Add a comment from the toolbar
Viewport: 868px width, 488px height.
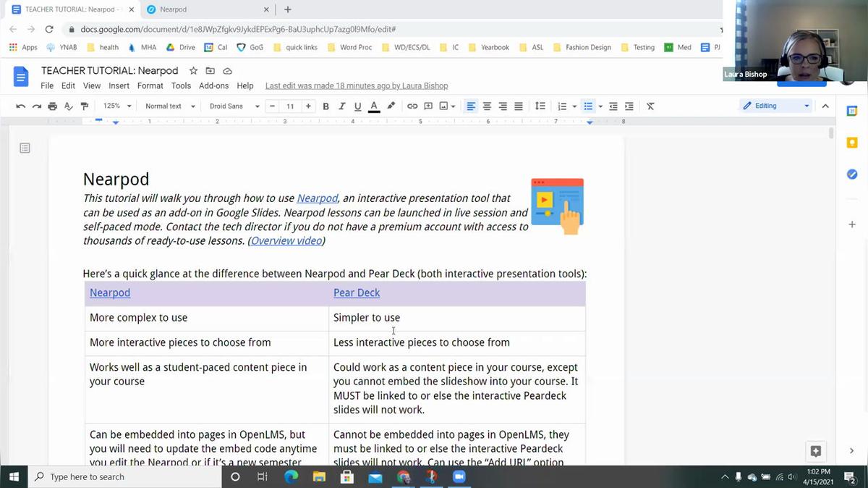point(428,106)
